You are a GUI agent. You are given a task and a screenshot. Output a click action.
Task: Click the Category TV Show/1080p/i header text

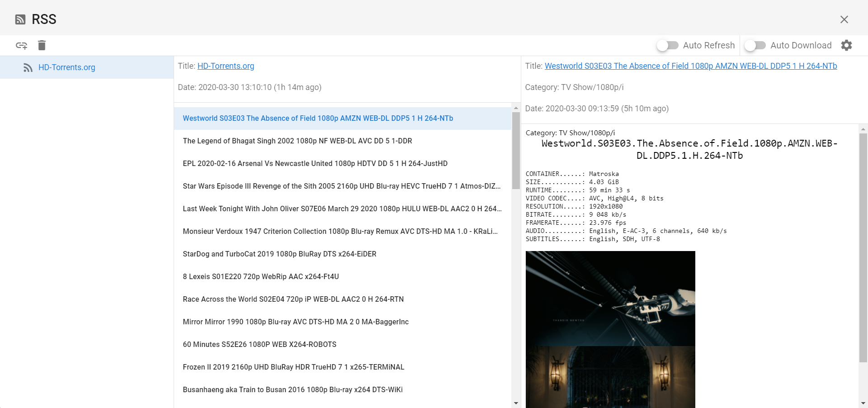click(x=574, y=87)
